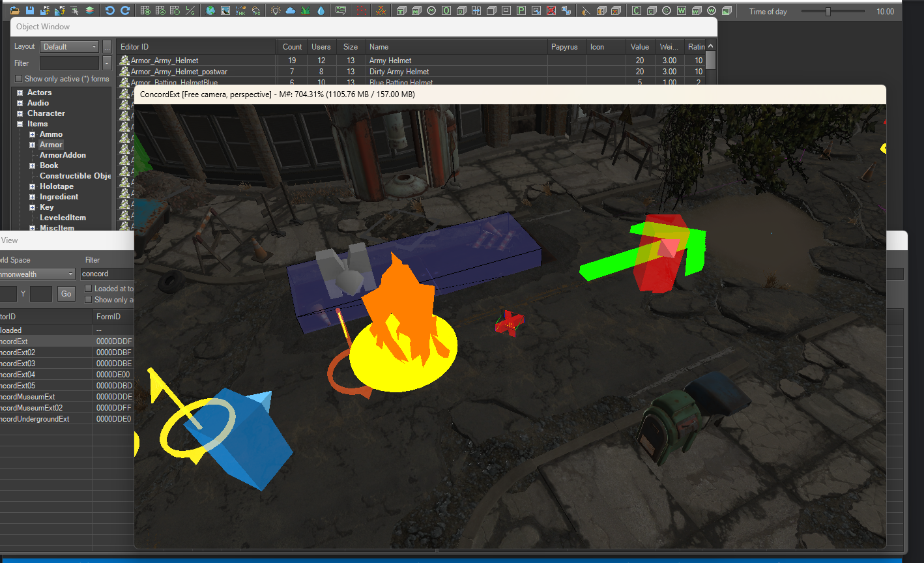The width and height of the screenshot is (924, 563).
Task: Click the open folder icon in toolbar
Action: click(14, 10)
